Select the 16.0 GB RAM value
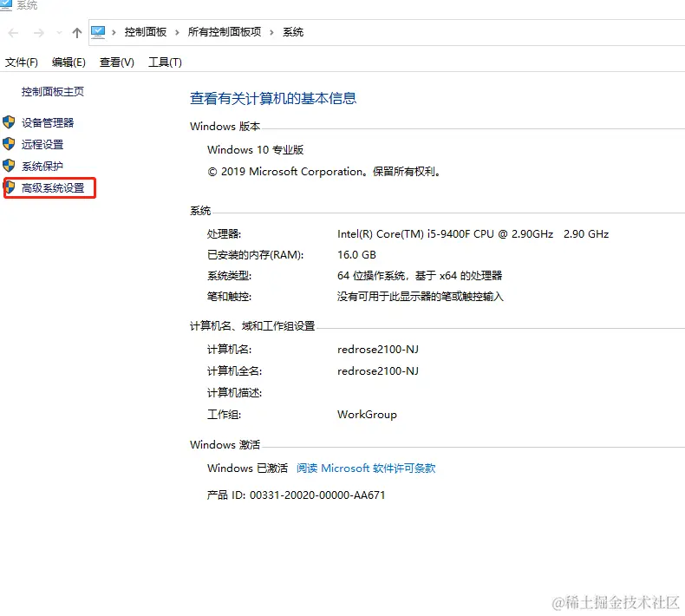 (356, 255)
